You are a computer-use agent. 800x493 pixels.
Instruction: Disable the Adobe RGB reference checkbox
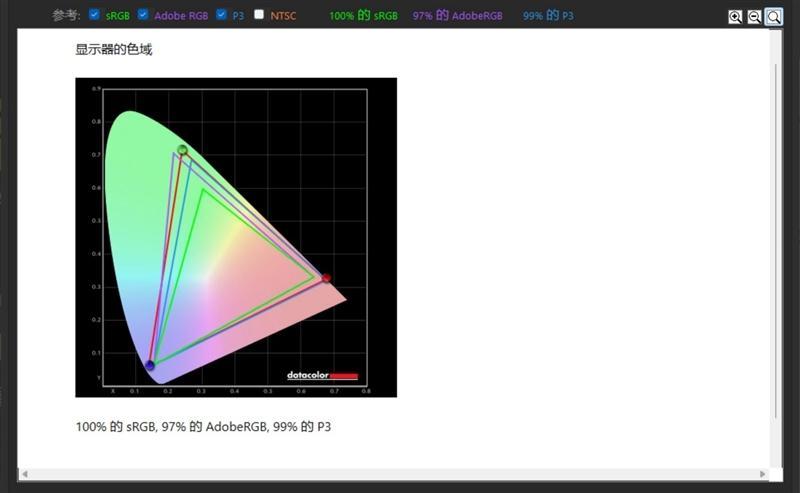[x=143, y=15]
